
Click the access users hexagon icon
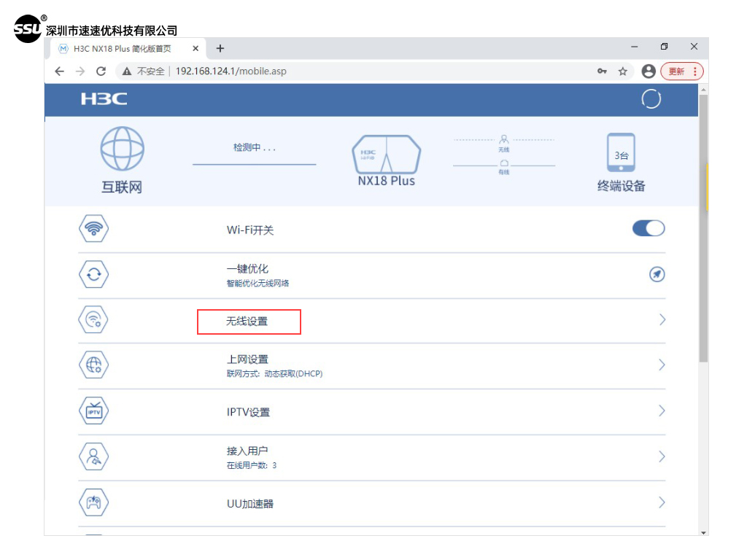pyautogui.click(x=93, y=456)
